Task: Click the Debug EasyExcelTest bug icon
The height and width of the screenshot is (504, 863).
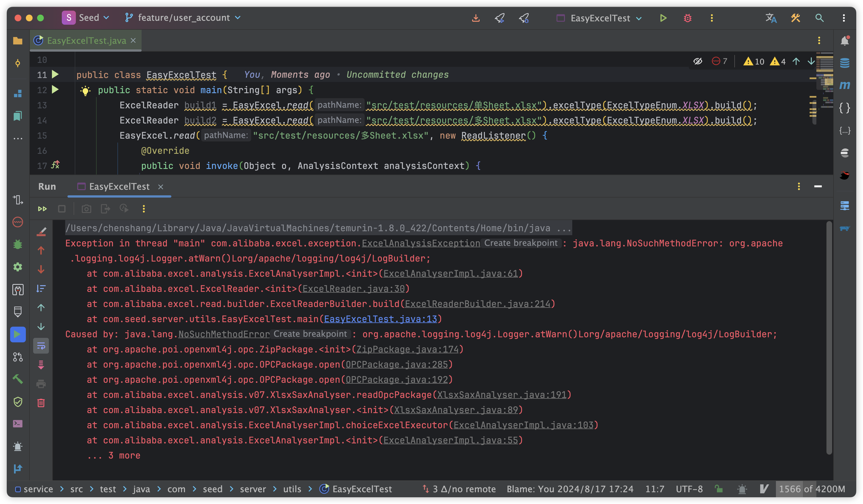Action: (687, 18)
